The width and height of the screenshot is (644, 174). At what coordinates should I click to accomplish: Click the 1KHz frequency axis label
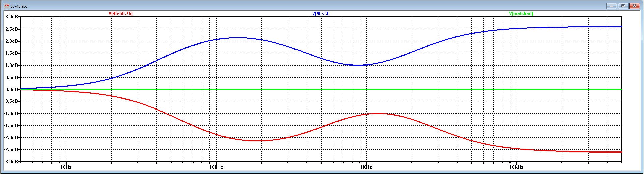point(366,167)
